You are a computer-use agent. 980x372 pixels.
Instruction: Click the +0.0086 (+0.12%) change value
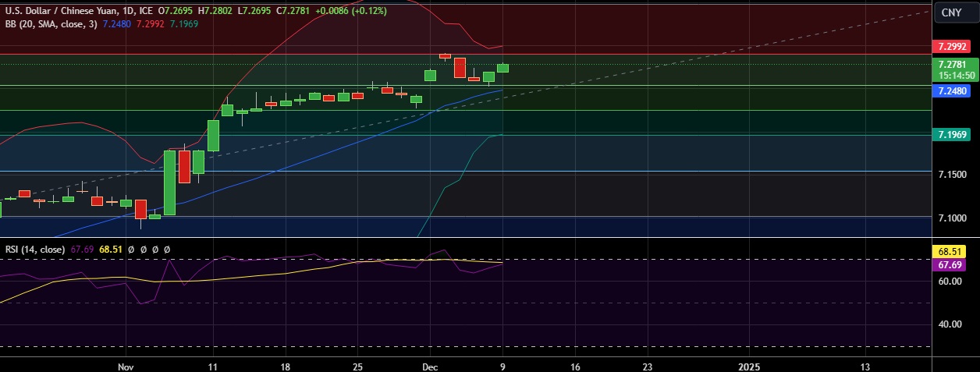click(x=350, y=11)
